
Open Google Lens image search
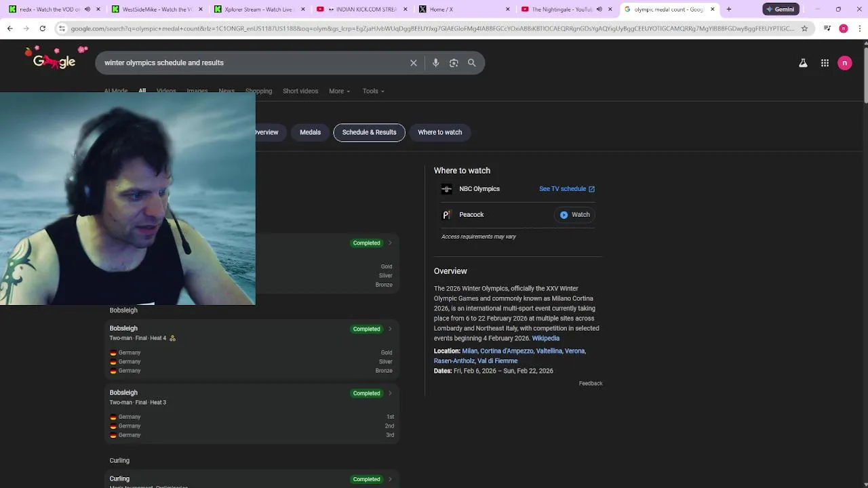click(x=454, y=63)
